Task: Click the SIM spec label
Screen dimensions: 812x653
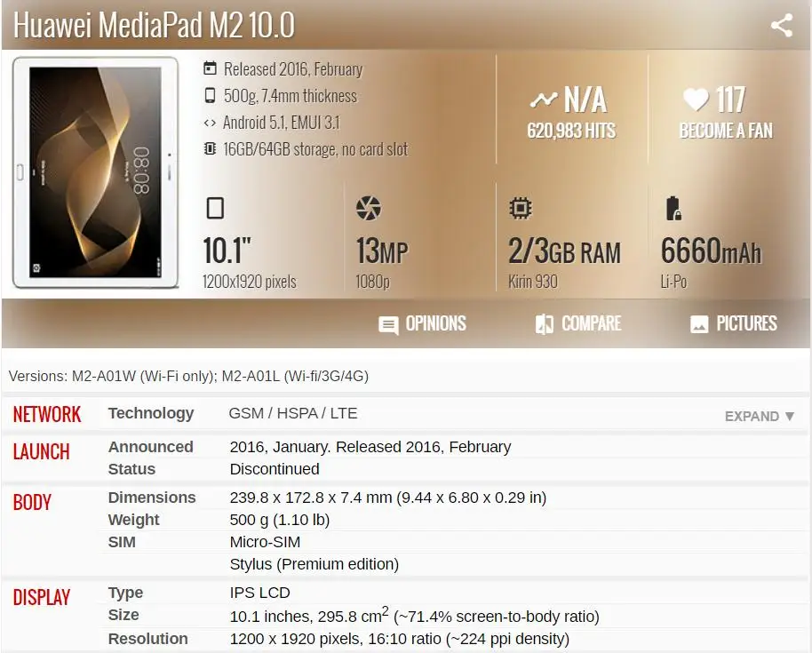Action: point(122,542)
